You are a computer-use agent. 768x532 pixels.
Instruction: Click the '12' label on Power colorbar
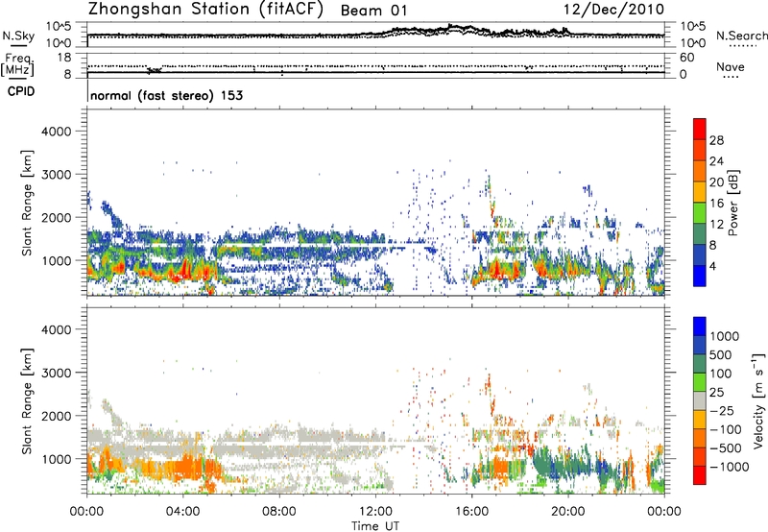pos(716,224)
